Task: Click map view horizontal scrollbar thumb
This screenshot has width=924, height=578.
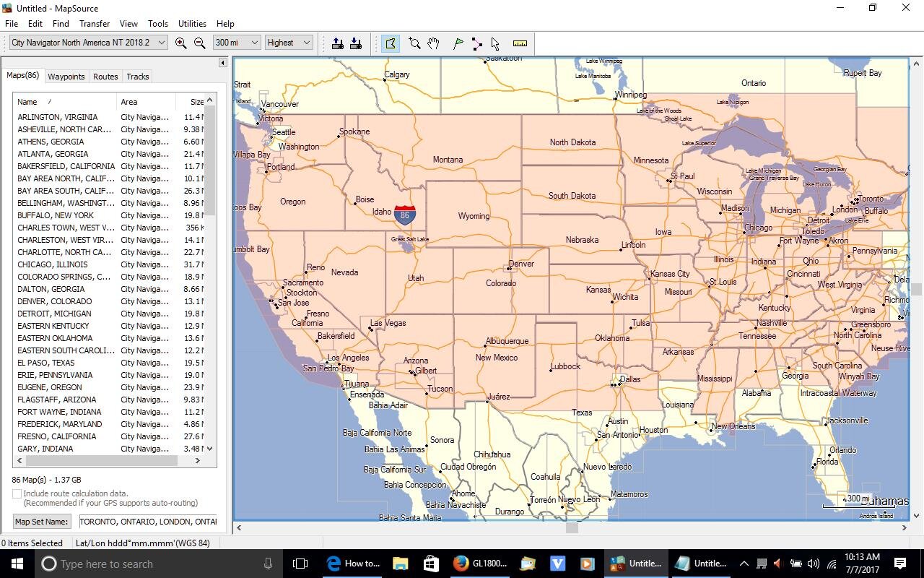Action: tap(572, 527)
